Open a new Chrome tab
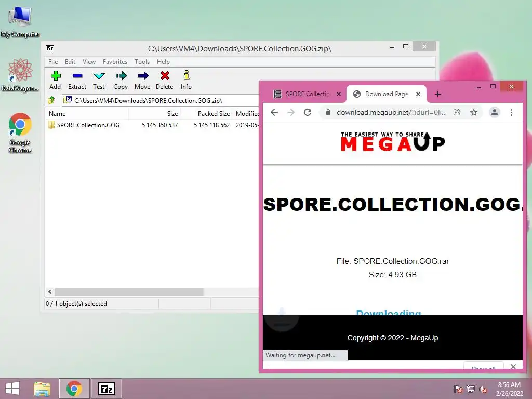This screenshot has width=532, height=399. (437, 94)
